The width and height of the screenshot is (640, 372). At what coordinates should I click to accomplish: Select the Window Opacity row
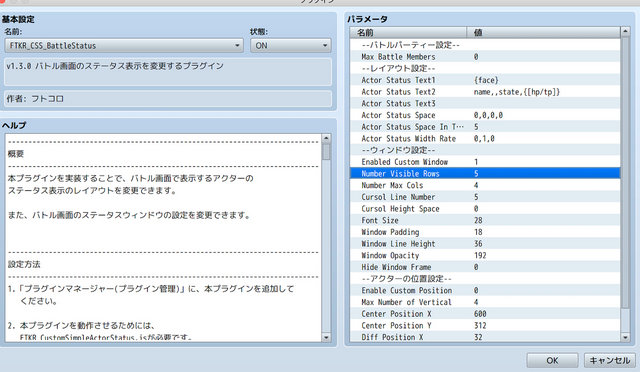pos(485,255)
